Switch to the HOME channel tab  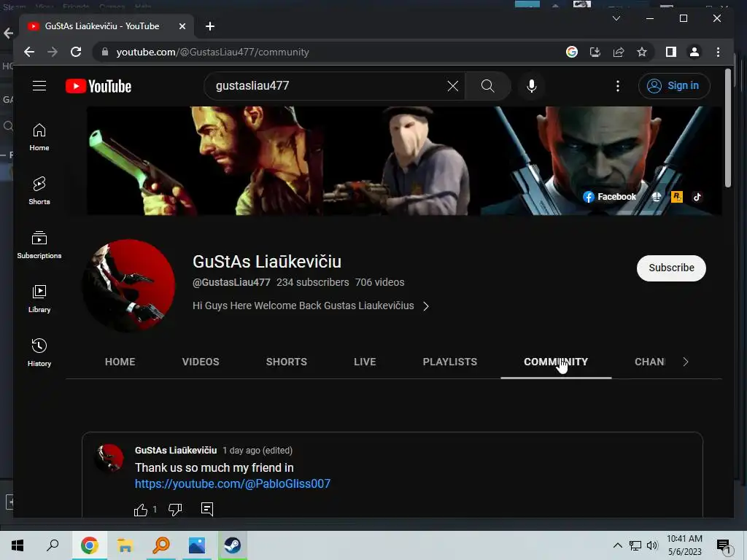coord(120,362)
